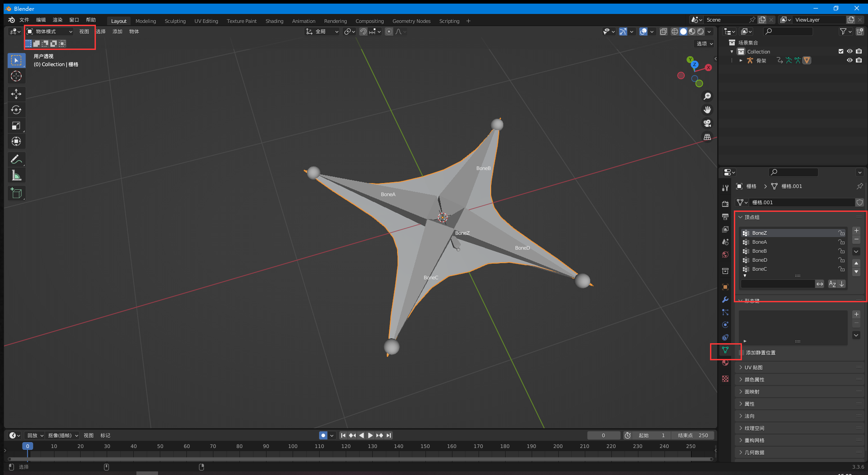Switch to the UV Editing workspace tab
This screenshot has height=475, width=868.
[206, 21]
